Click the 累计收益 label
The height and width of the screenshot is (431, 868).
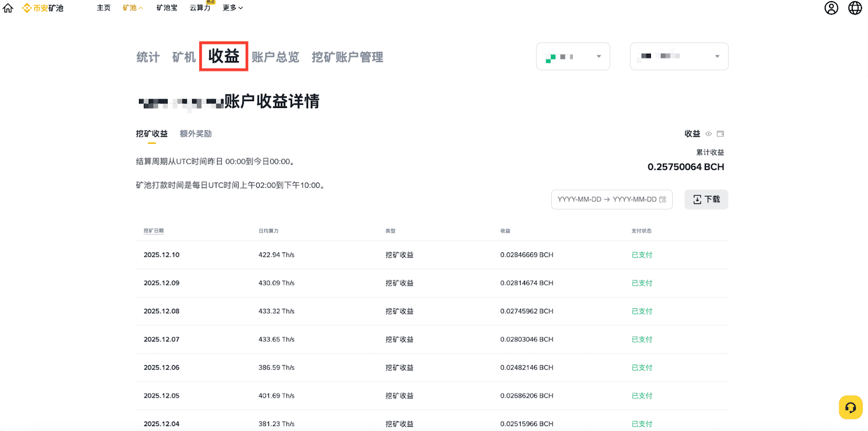point(710,152)
